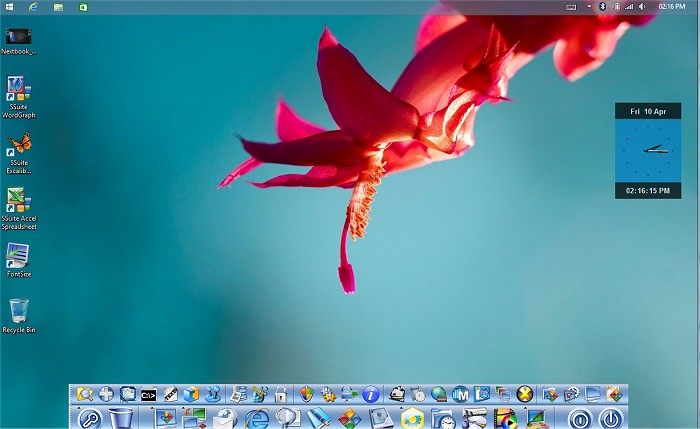The image size is (700, 429).
Task: Open File Explorer from the top taskbar
Action: [59, 6]
